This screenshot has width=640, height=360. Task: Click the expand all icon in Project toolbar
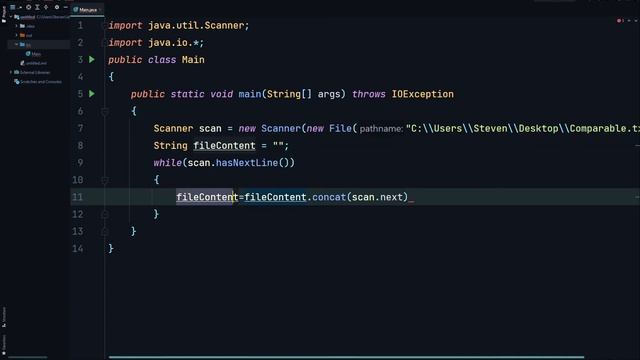point(37,7)
